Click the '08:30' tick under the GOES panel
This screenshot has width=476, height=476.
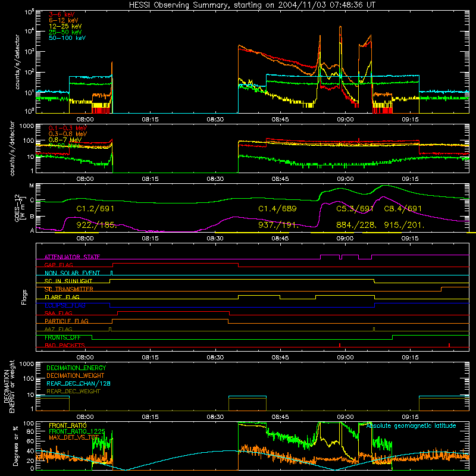click(x=215, y=239)
